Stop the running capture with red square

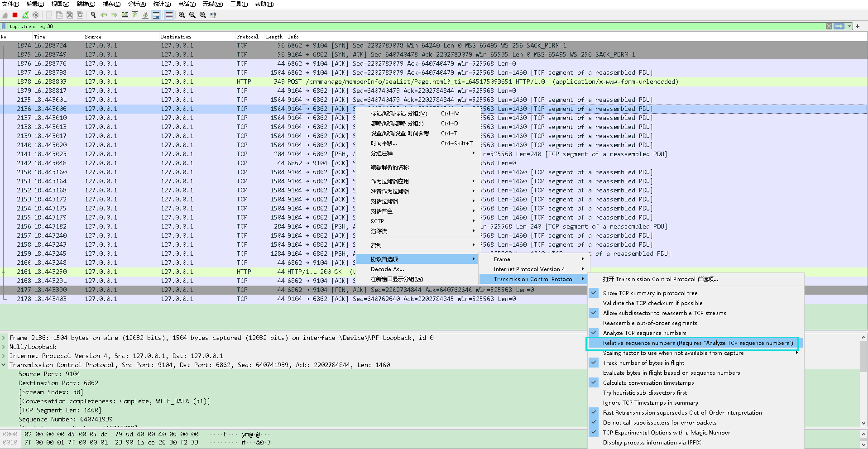pyautogui.click(x=15, y=15)
